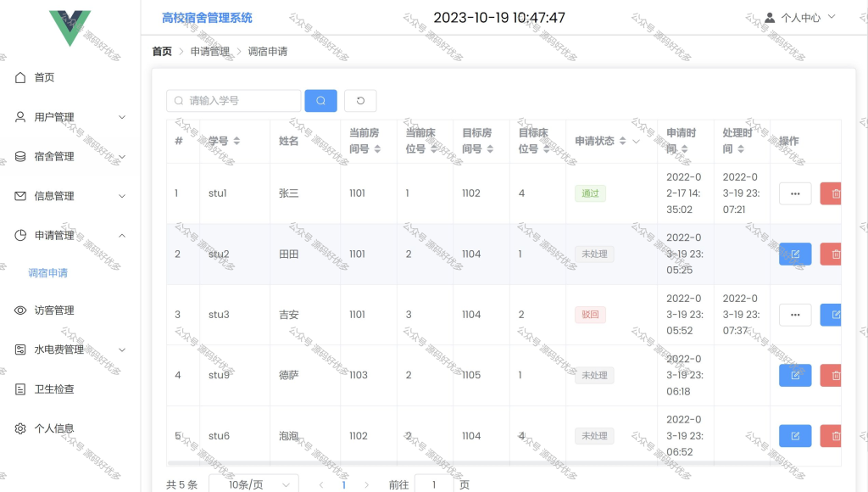
Task: Expand the 宿舍管理 sidebar menu
Action: click(70, 156)
